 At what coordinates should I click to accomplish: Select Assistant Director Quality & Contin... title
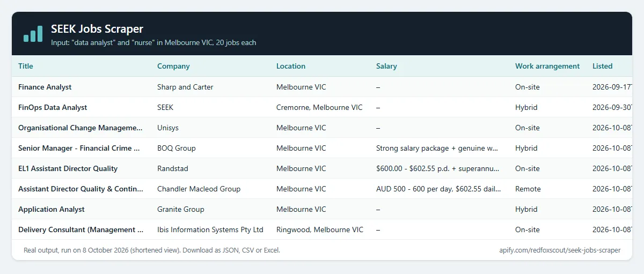(x=81, y=189)
